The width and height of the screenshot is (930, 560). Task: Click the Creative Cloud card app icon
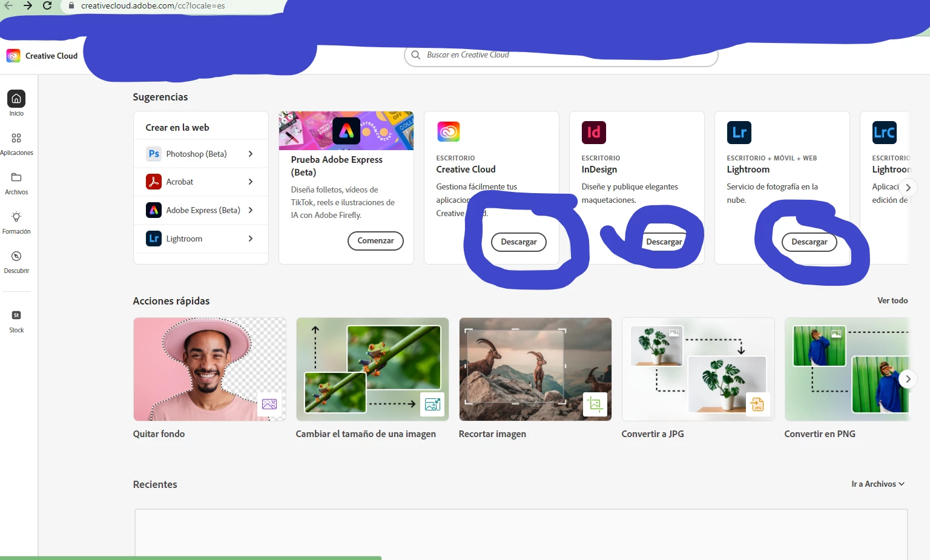[449, 132]
